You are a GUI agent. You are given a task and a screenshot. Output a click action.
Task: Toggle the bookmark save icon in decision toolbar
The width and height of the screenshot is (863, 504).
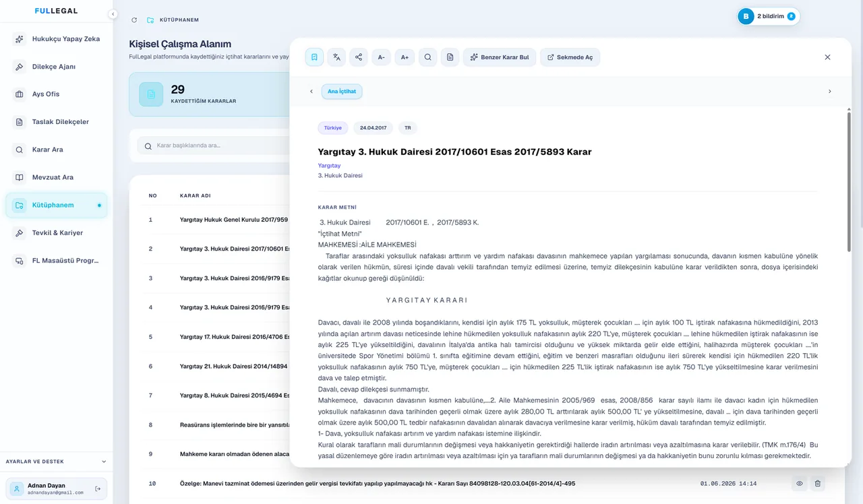tap(314, 57)
